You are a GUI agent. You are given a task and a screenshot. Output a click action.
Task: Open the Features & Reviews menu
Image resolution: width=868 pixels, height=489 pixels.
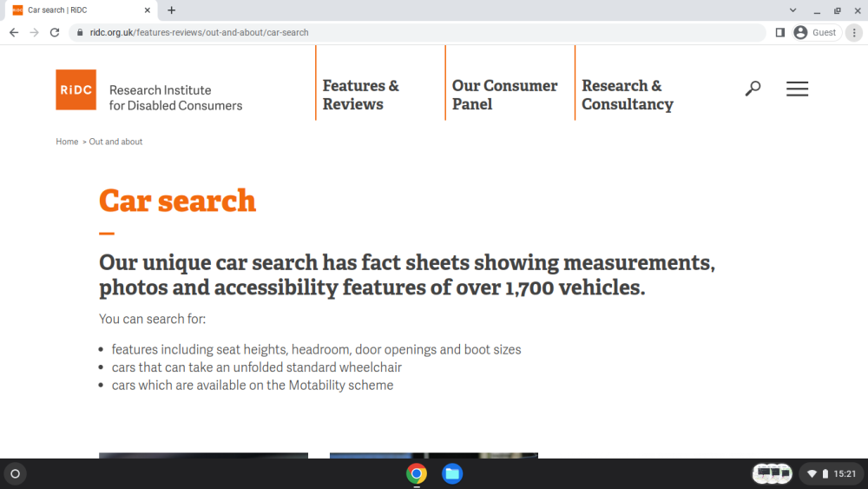361,95
